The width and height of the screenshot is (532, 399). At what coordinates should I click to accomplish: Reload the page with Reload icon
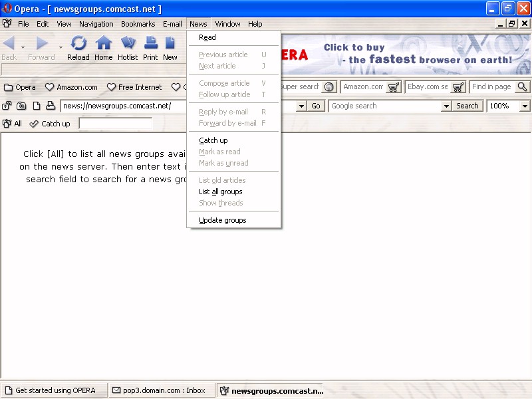tap(78, 43)
